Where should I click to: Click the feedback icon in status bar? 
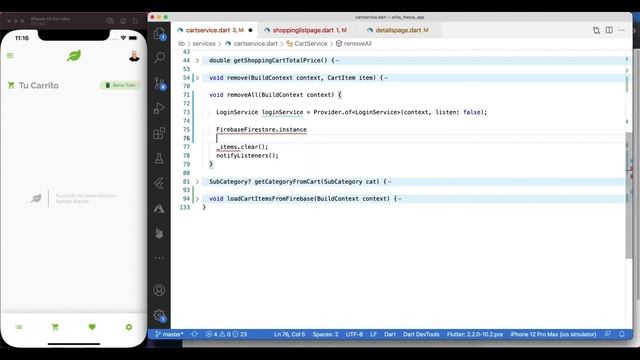[x=608, y=334]
